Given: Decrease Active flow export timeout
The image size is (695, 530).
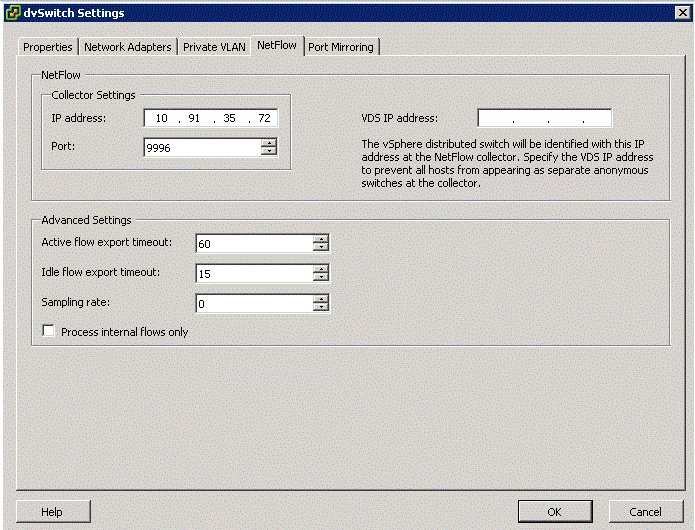Looking at the screenshot, I should 320,247.
